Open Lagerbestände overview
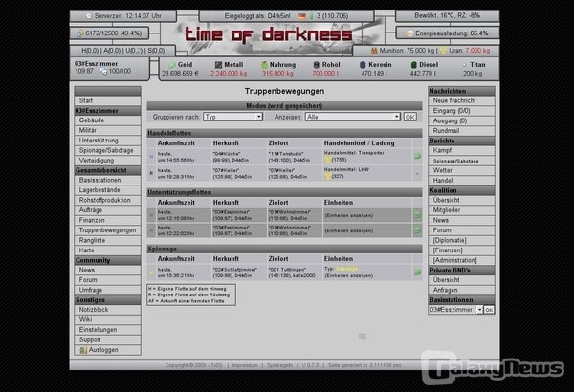This screenshot has height=392, width=574. coord(107,190)
